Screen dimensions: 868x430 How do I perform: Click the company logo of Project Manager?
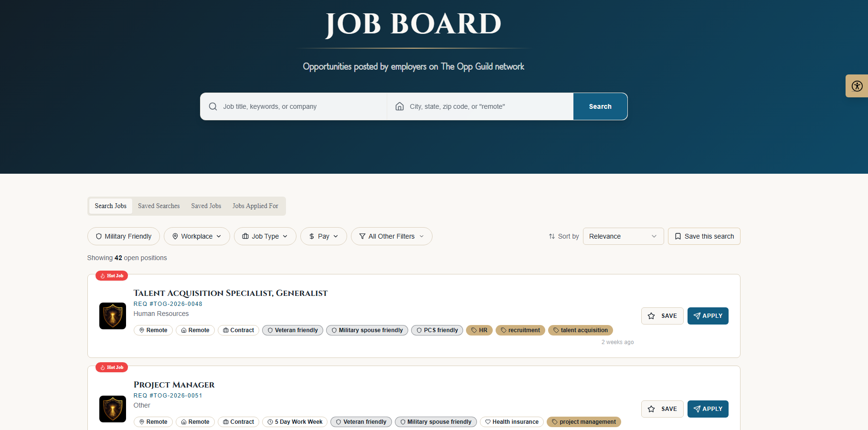(113, 409)
